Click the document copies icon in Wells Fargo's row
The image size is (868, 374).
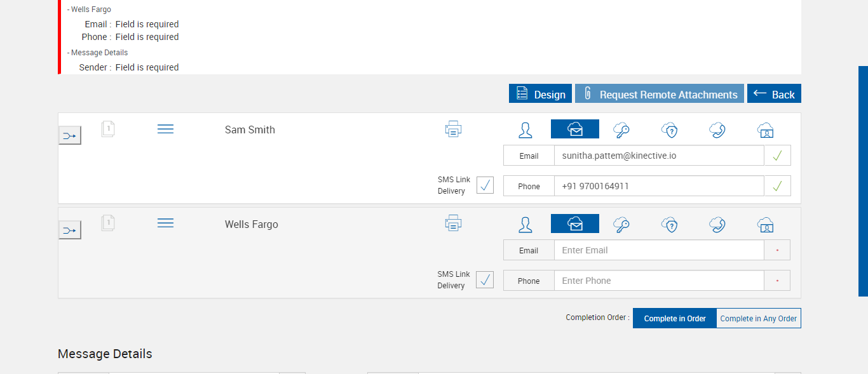[x=108, y=223]
